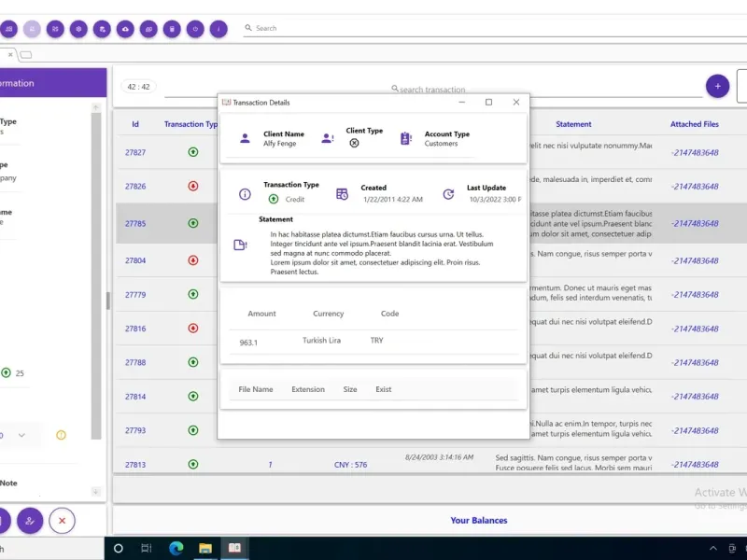This screenshot has height=560, width=747.
Task: Open the calculator toolbar button
Action: 172,29
